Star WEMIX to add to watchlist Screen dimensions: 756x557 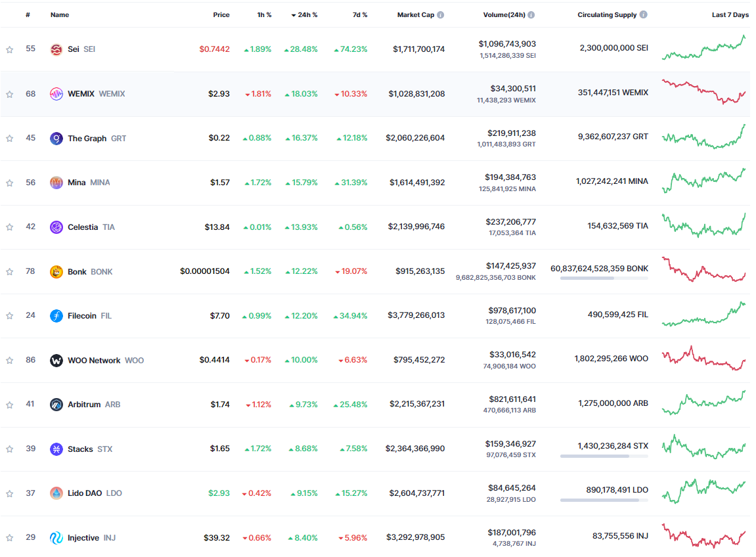10,95
